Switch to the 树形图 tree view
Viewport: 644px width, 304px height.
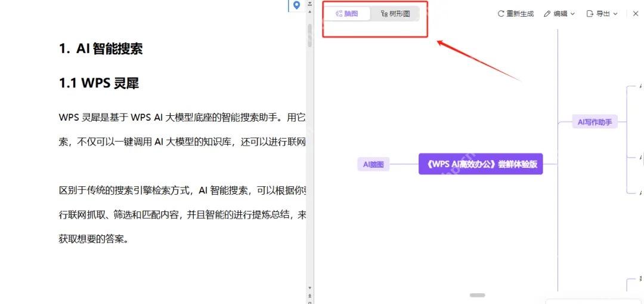pos(395,14)
